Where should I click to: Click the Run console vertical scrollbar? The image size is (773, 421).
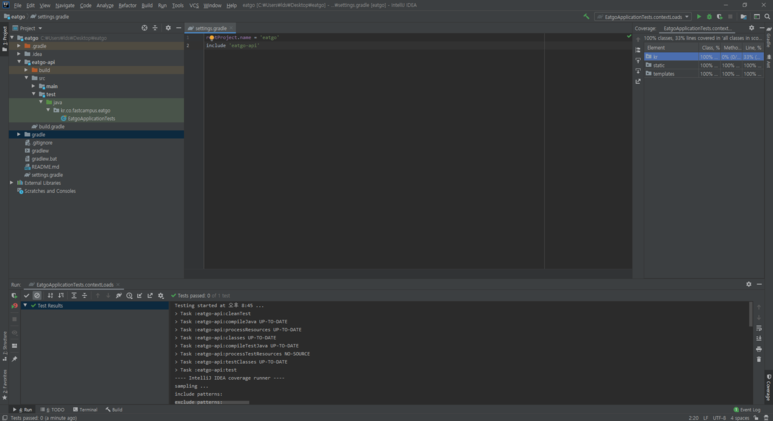[x=751, y=315]
